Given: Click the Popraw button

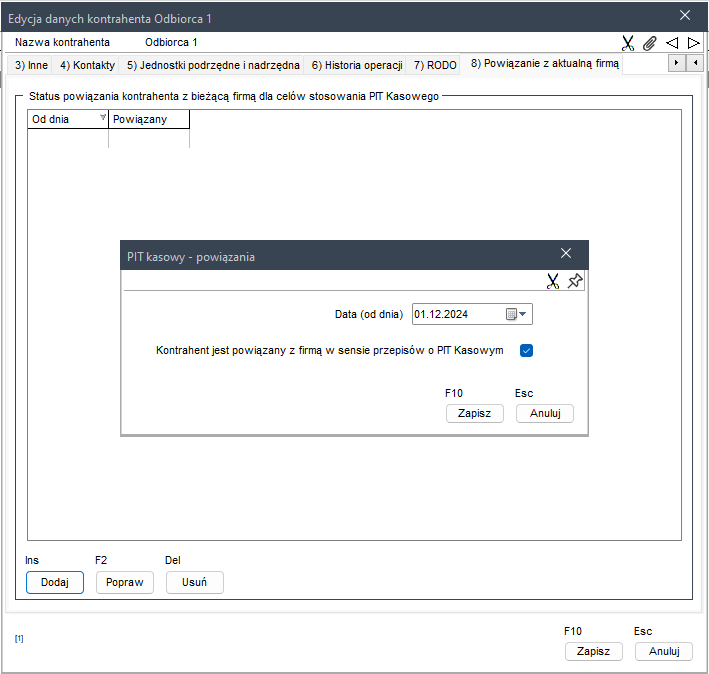Looking at the screenshot, I should click(125, 582).
